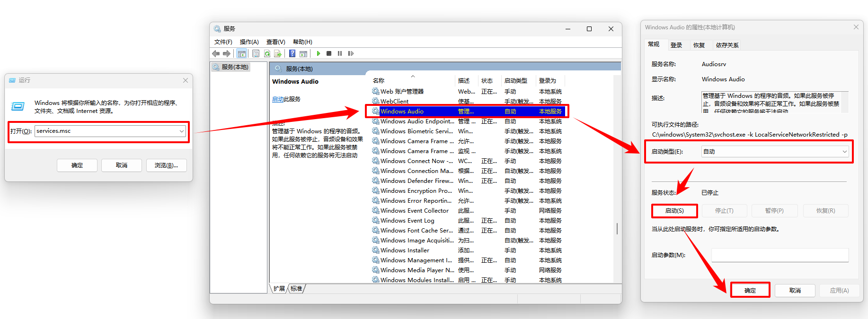The width and height of the screenshot is (868, 319).
Task: Switch to the 标准 view tab
Action: tap(296, 289)
